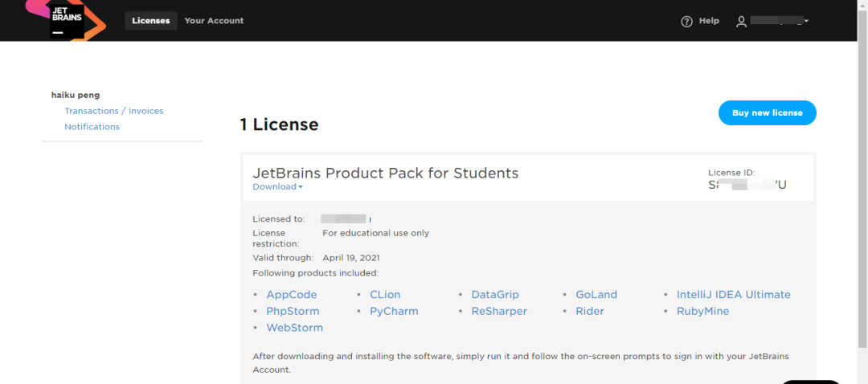Screen dimensions: 868x384
Task: Open the ReSharper link
Action: click(x=499, y=311)
